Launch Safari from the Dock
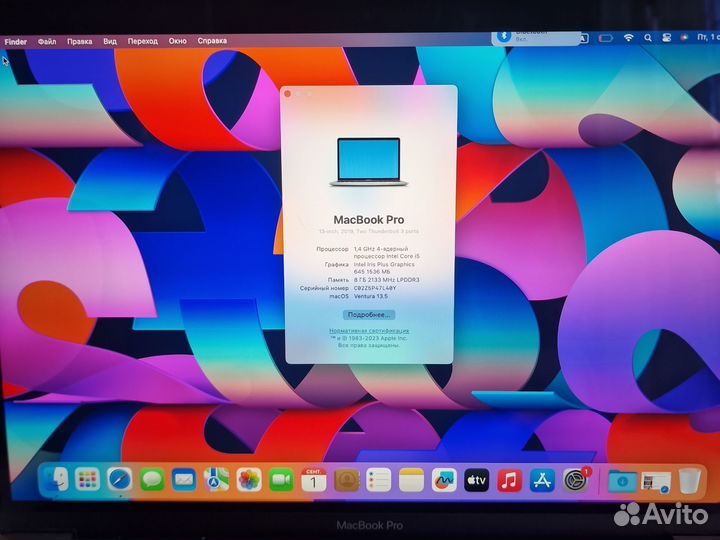The image size is (720, 540). point(119,480)
